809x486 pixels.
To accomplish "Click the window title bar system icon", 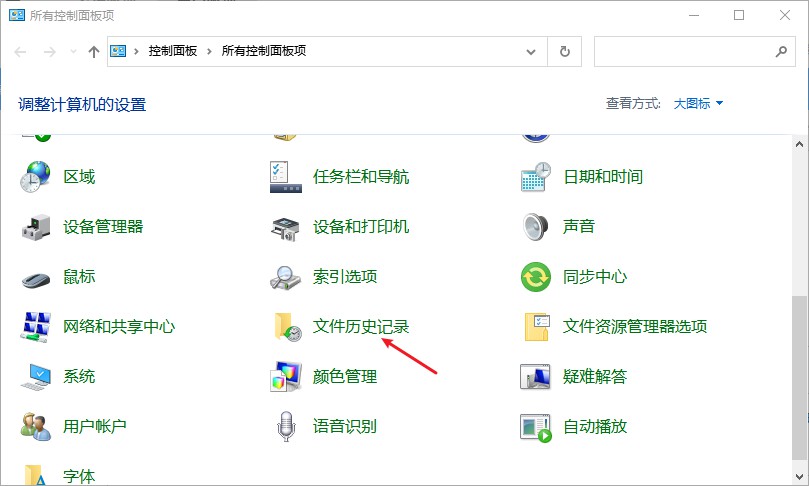I will coord(17,15).
